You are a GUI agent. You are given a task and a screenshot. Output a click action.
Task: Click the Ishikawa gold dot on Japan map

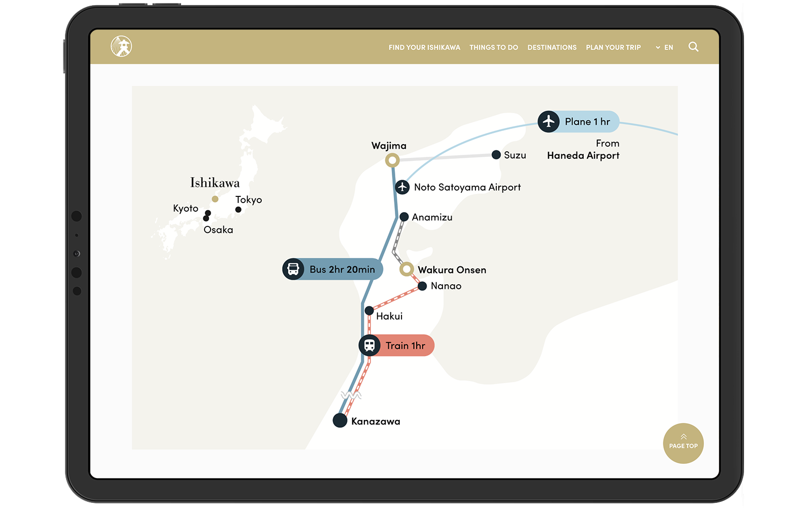[x=215, y=199]
